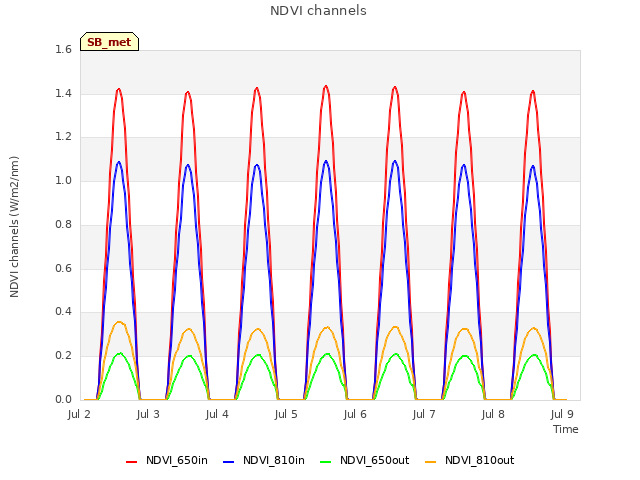Toggle the NDVI_810out legend entry

[469, 460]
